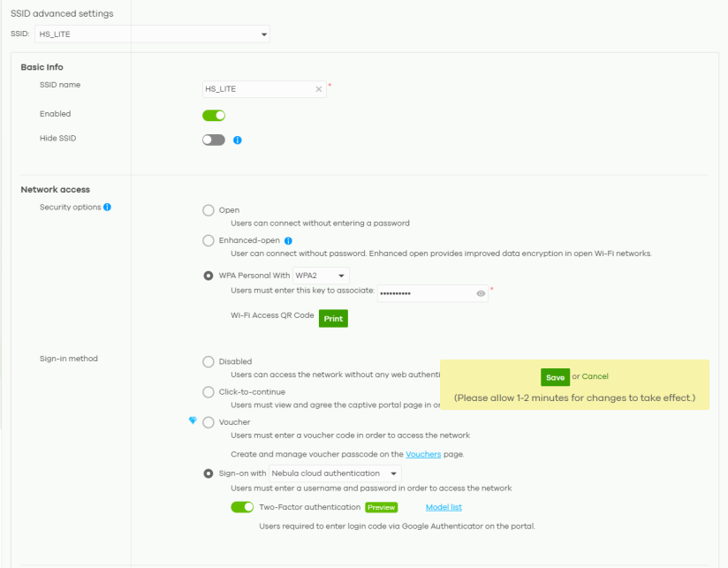Select the Open security option
This screenshot has height=568, width=728.
coord(209,210)
